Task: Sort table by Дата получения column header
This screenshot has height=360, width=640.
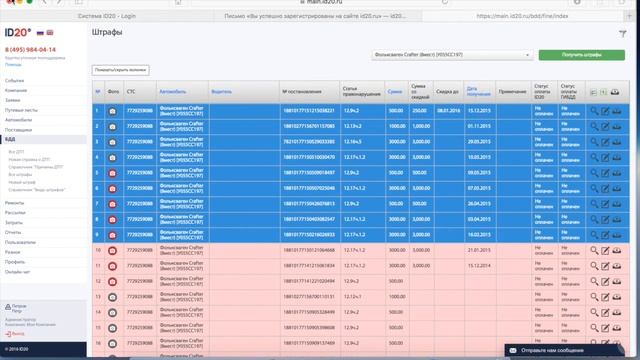Action: pos(478,91)
